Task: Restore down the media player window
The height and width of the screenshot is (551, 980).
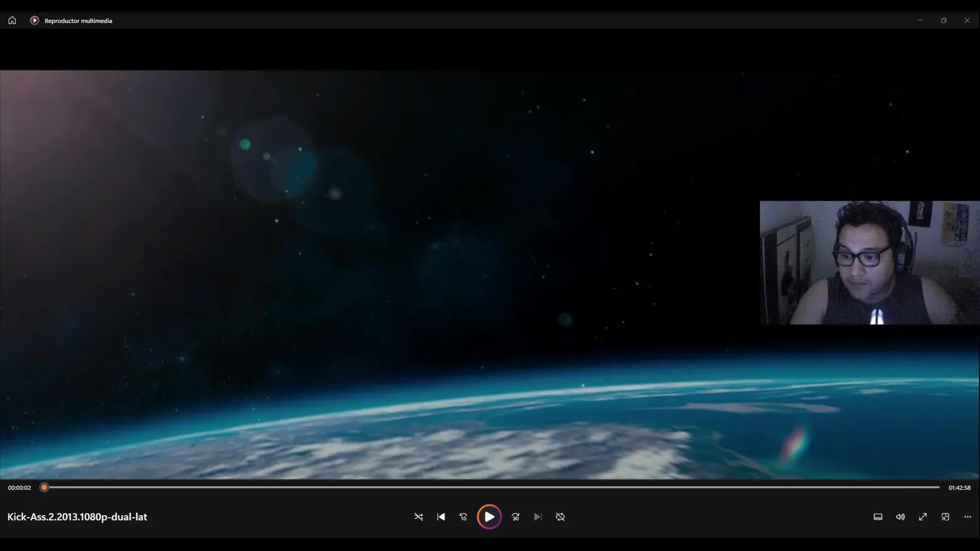Action: pos(943,21)
